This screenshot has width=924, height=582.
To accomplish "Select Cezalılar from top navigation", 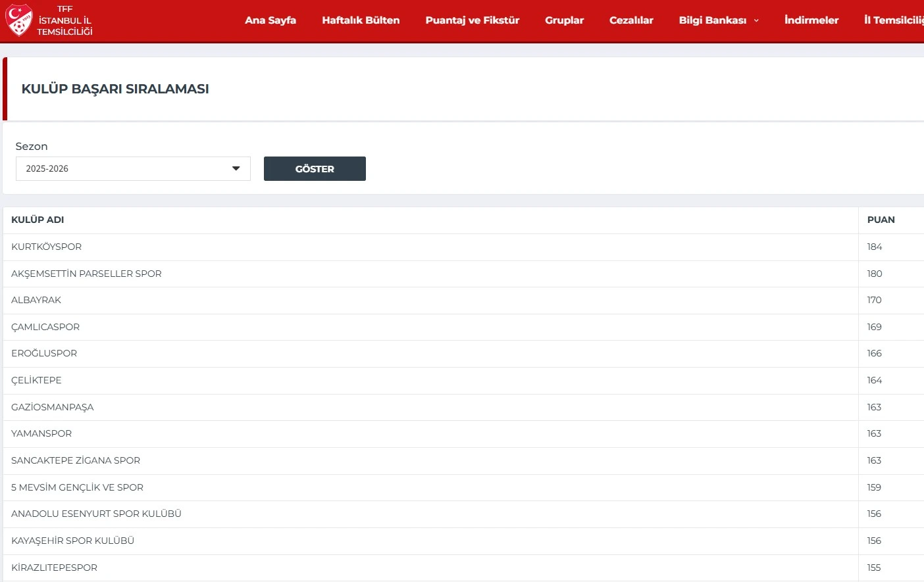I will click(x=631, y=20).
